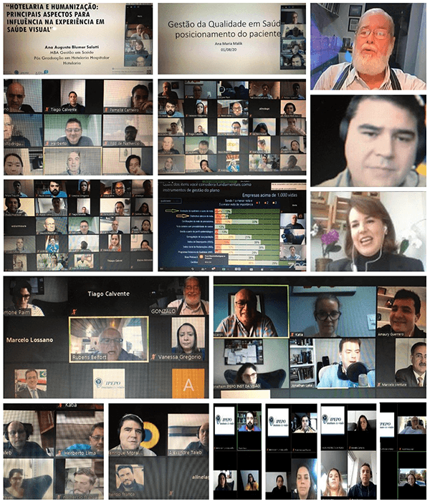The height and width of the screenshot is (504, 430).
Task: Select highlighted Rubens Belfort video tile
Action: pyautogui.click(x=109, y=339)
